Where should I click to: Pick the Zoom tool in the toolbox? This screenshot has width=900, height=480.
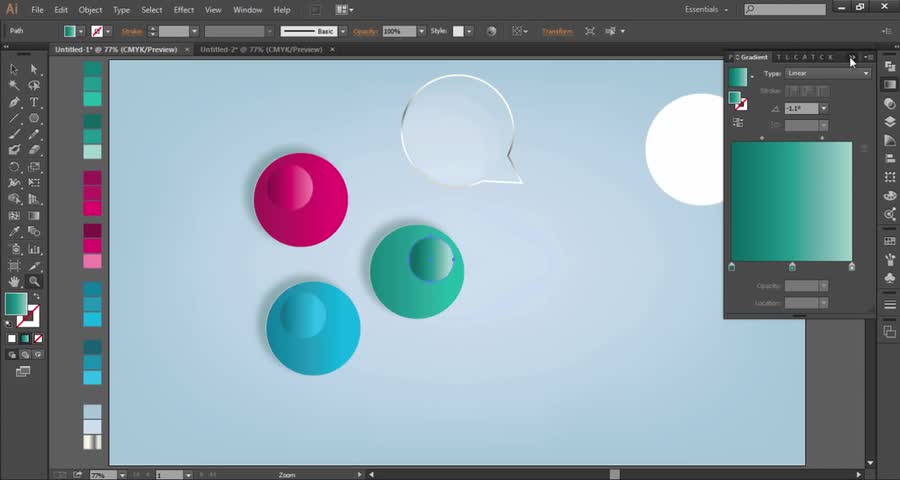(34, 281)
